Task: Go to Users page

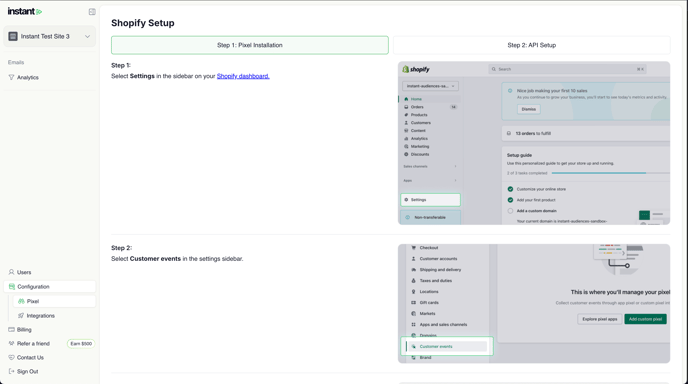Action: (x=24, y=272)
